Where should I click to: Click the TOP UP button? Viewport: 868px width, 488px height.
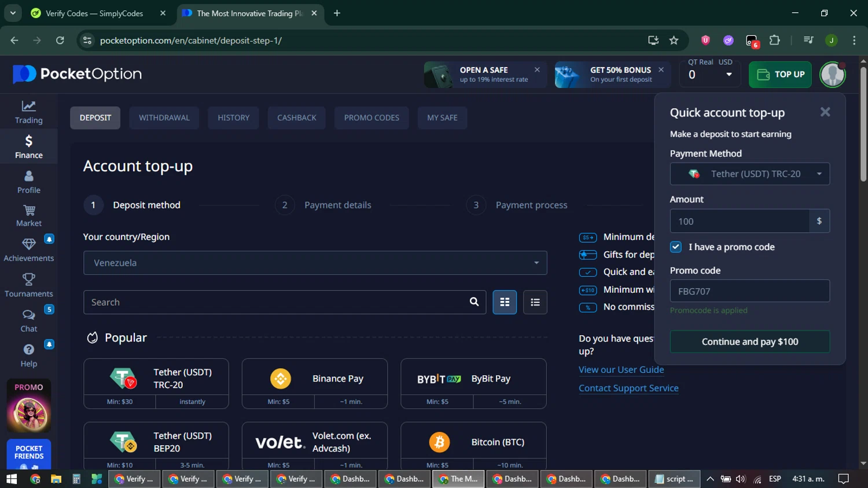click(780, 74)
